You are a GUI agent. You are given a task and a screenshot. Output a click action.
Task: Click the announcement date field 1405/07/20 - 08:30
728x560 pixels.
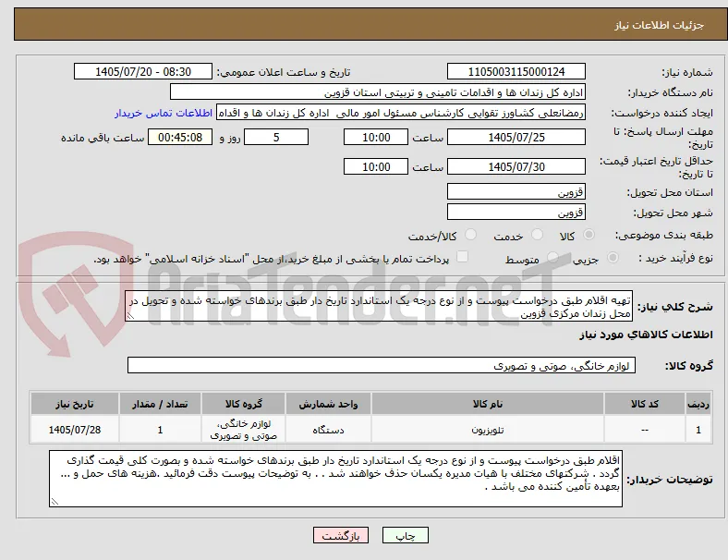(x=143, y=72)
